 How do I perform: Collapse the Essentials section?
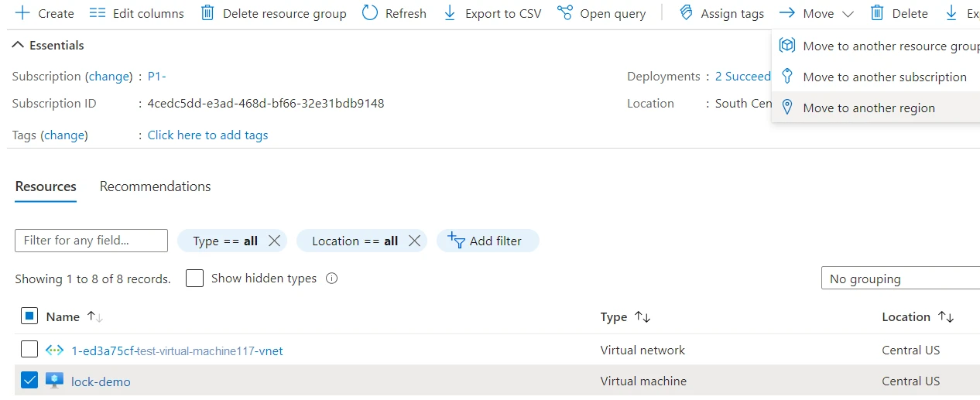tap(48, 45)
